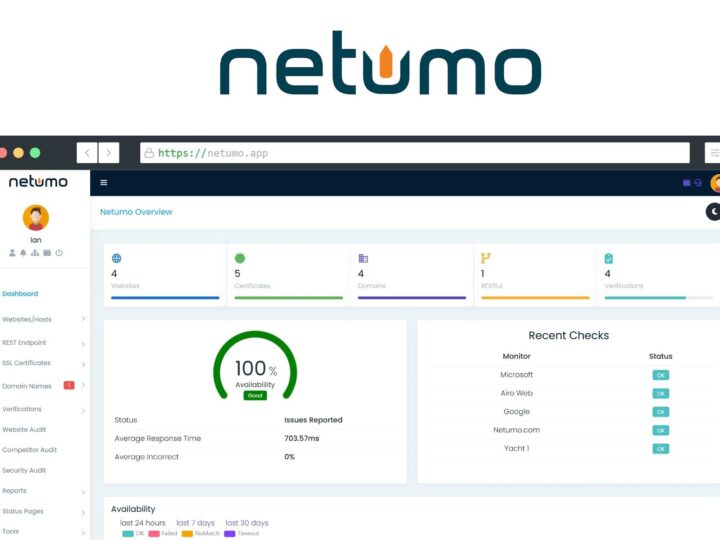Click the netumo logo in sidebar
Image resolution: width=720 pixels, height=540 pixels.
click(38, 182)
